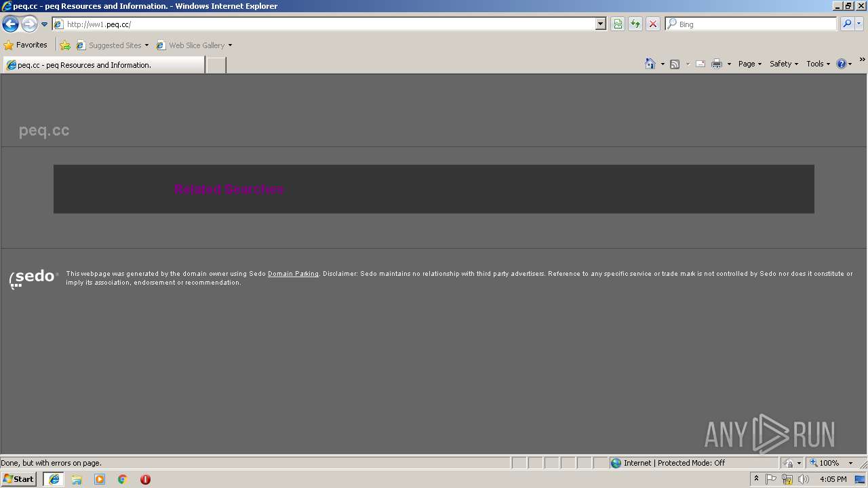The width and height of the screenshot is (868, 488).
Task: Click the Action Center flag icon
Action: tap(771, 479)
